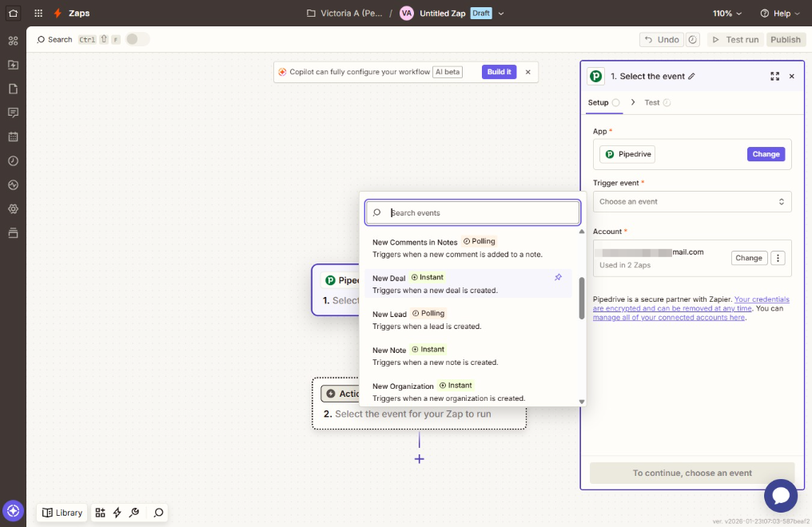Open manage all of your connected accounts link

coord(669,318)
